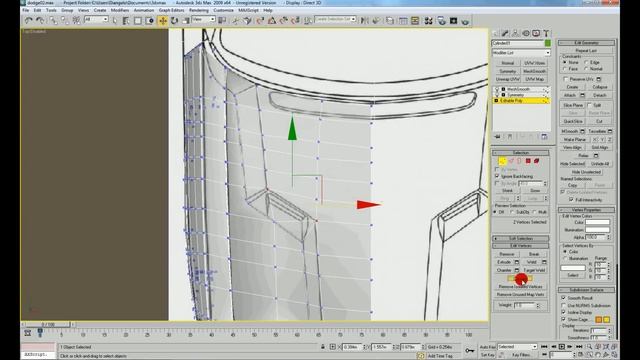Screen dimensions: 640x360
Task: Select Polygon sub-object level icon
Action: point(528,161)
